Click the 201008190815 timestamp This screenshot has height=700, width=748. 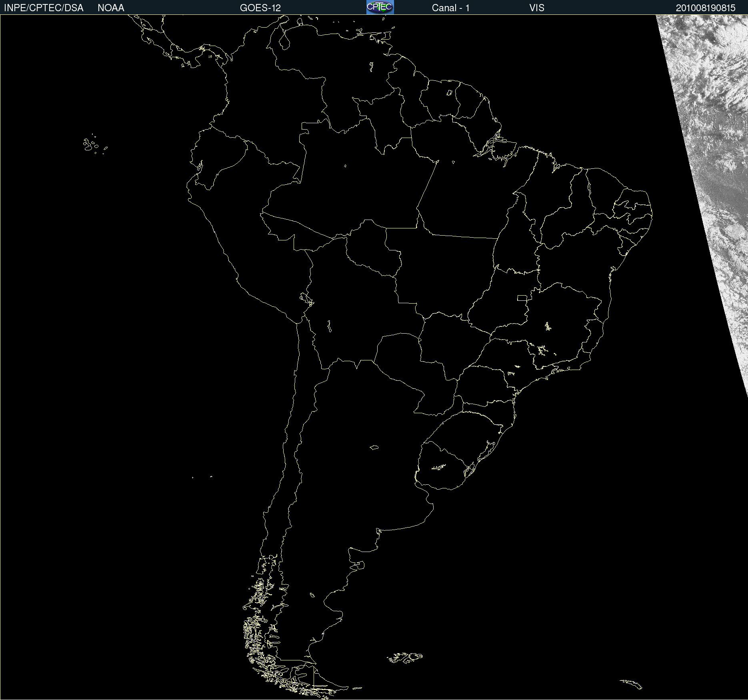point(706,8)
